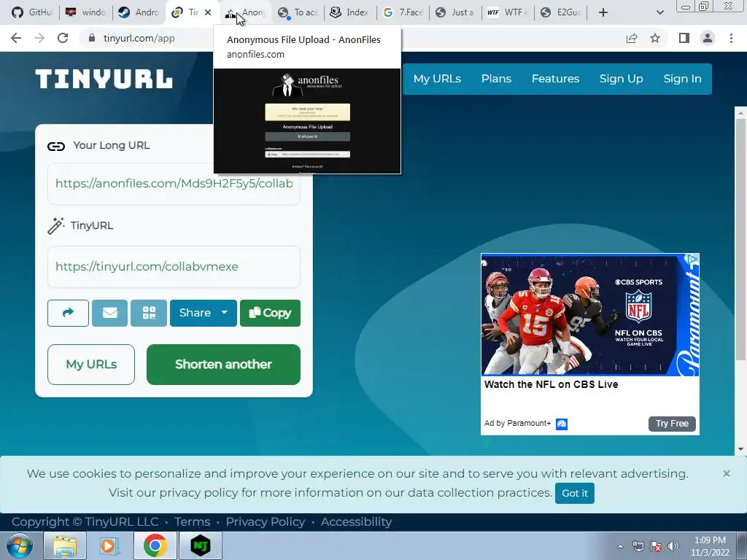Click the Action Center flag icon

click(656, 546)
